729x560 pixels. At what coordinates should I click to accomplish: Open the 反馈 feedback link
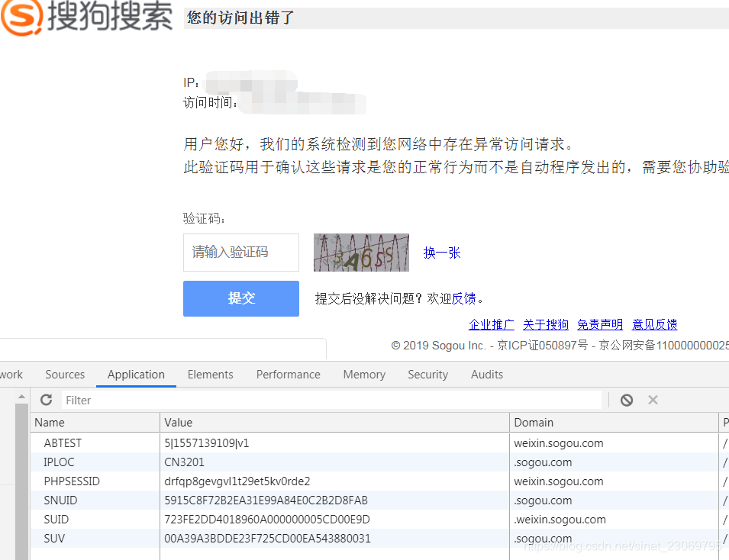coord(463,298)
